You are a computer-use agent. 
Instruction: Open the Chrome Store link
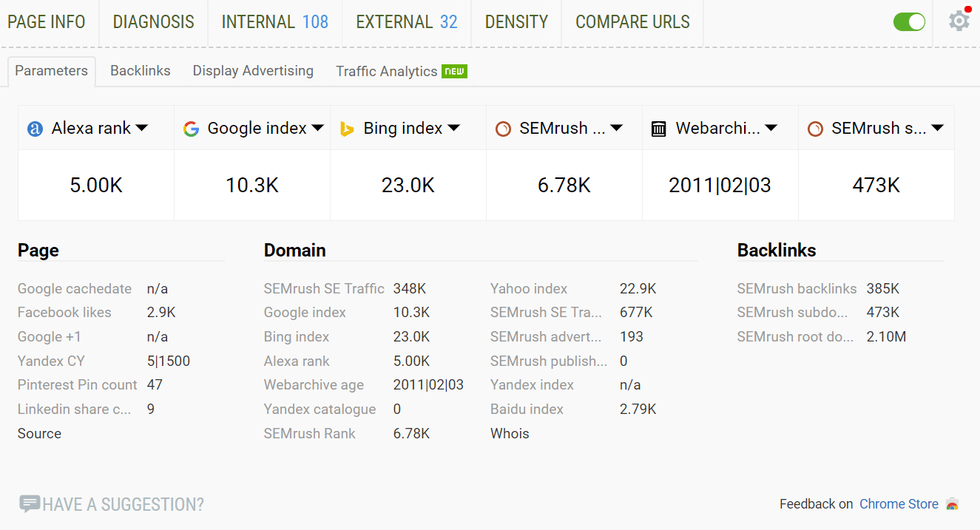[x=899, y=503]
